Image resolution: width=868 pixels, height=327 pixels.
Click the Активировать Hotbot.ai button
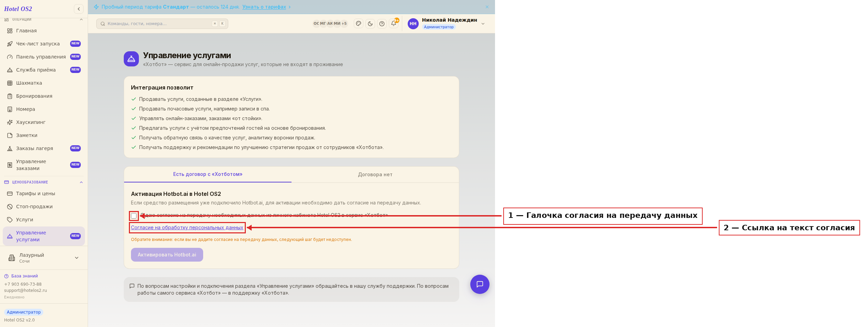(x=167, y=255)
